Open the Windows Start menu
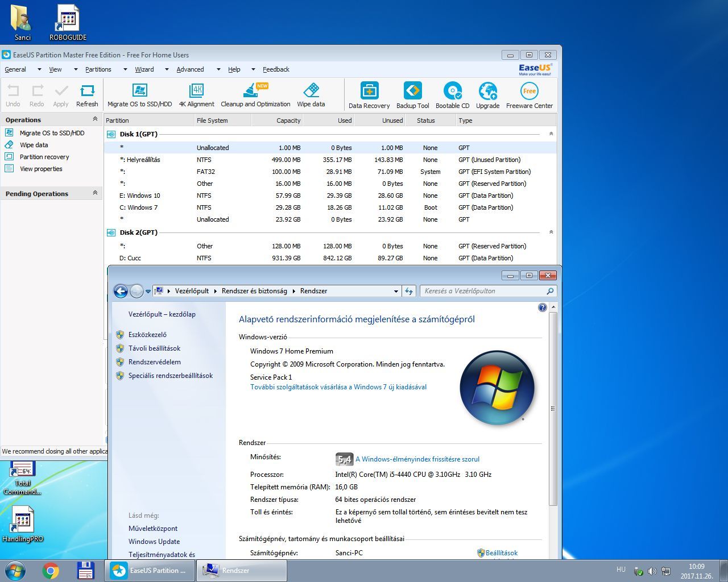Image resolution: width=728 pixels, height=582 pixels. pos(15,571)
